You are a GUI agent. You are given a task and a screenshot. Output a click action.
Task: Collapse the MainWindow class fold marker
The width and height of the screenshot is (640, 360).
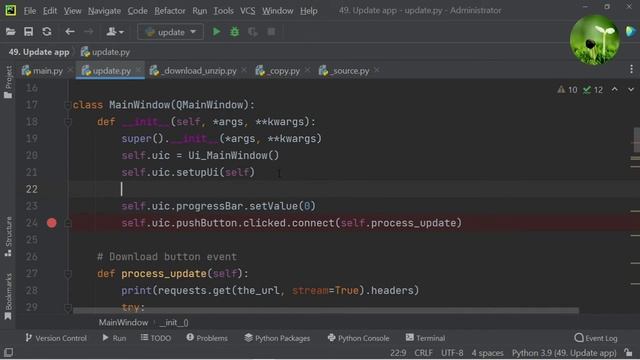tap(68, 105)
